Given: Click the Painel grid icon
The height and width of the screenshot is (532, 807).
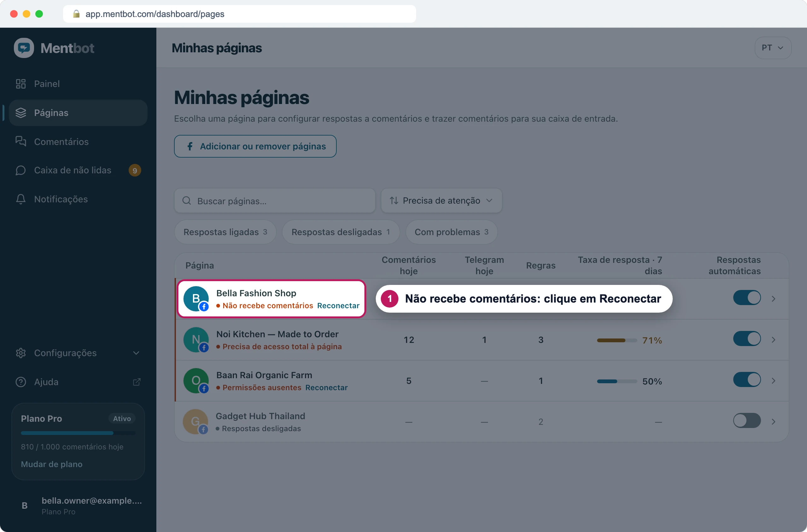Looking at the screenshot, I should (x=21, y=84).
